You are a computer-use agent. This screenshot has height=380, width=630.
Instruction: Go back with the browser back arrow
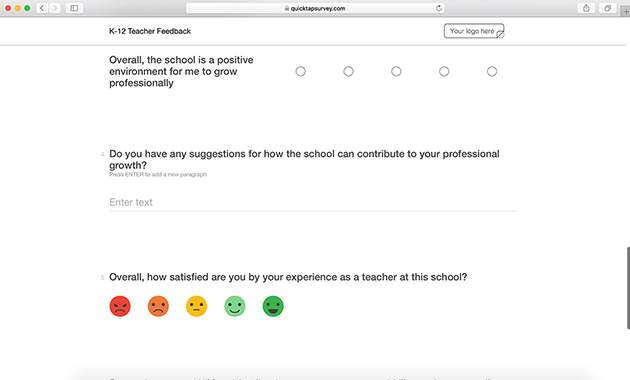coord(42,8)
